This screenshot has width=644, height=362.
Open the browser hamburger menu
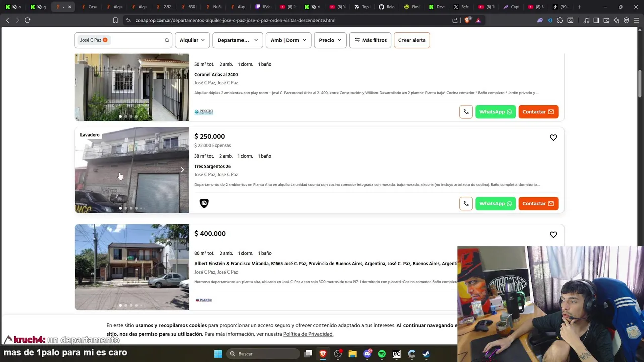coord(636,20)
